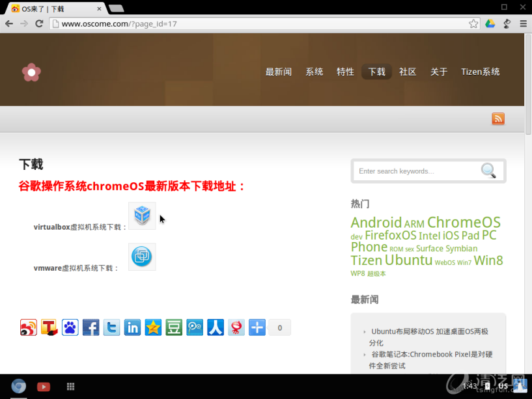
Task: Share page via LinkedIn icon
Action: tap(132, 327)
